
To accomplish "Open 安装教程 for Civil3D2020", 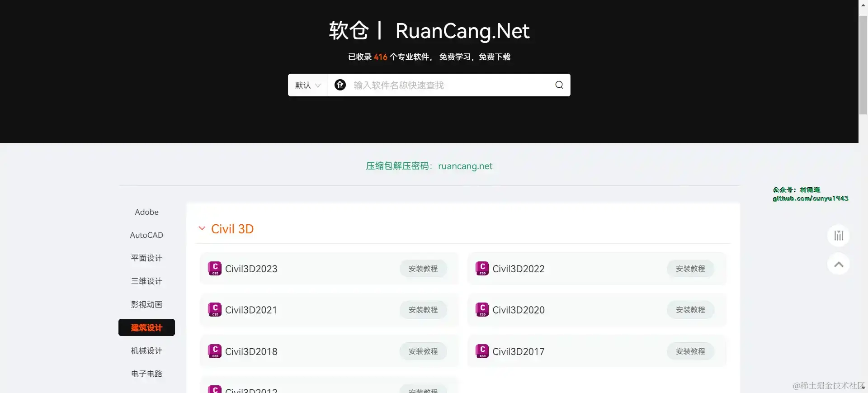I will point(690,310).
